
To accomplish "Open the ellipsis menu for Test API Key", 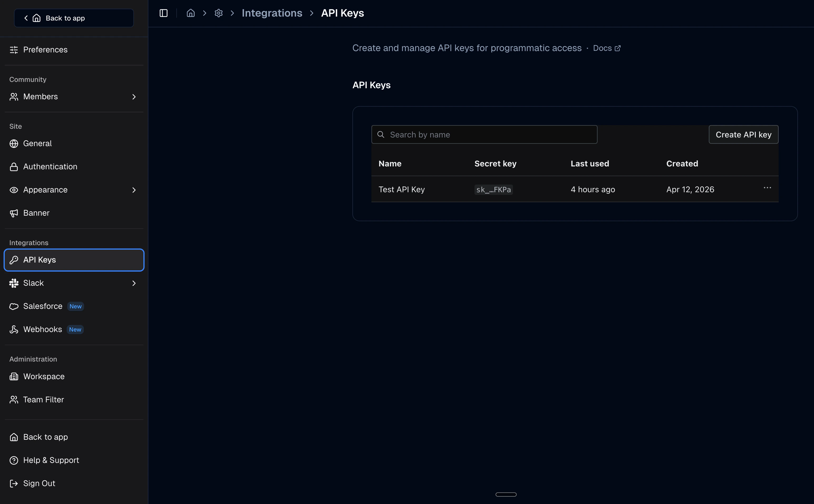I will click(x=767, y=188).
